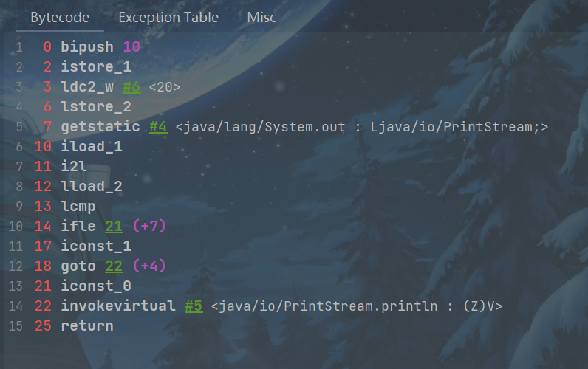Select the i2l conversion instruction
The image size is (588, 369).
coord(74,167)
